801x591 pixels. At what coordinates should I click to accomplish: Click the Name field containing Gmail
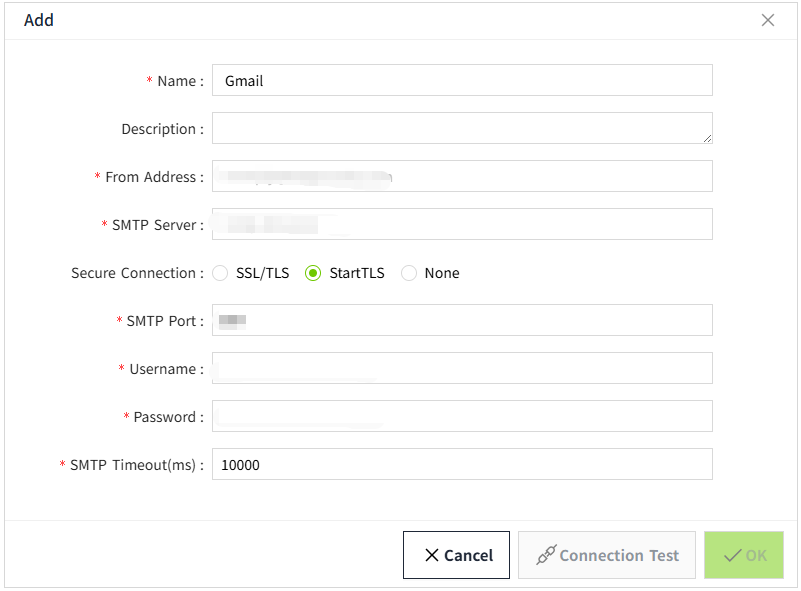point(461,81)
